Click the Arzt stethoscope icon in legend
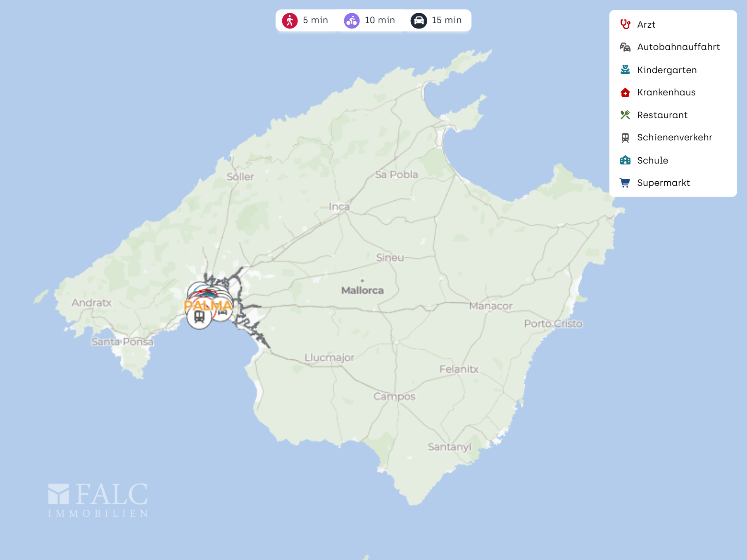Screen dimensions: 747x560 pyautogui.click(x=625, y=24)
